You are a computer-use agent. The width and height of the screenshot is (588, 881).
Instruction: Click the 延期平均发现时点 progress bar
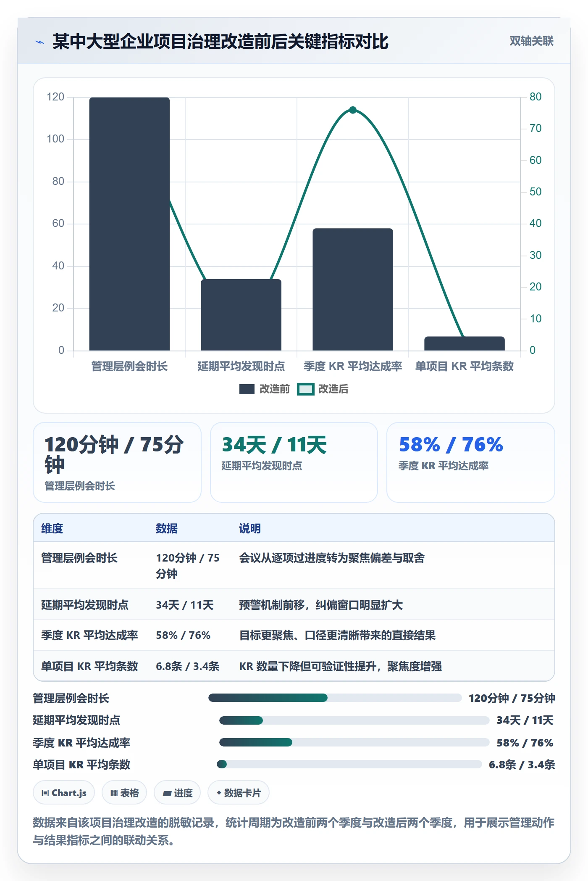point(354,720)
